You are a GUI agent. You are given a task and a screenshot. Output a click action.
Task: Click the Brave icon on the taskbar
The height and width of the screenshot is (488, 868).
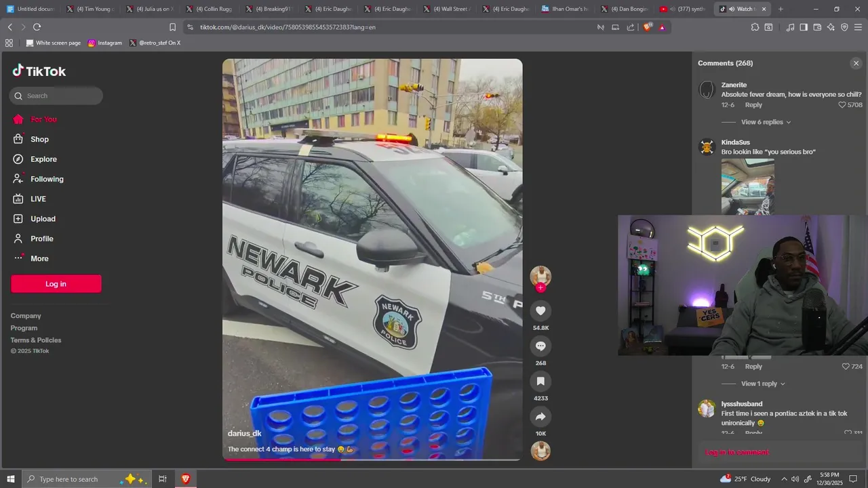point(185,479)
